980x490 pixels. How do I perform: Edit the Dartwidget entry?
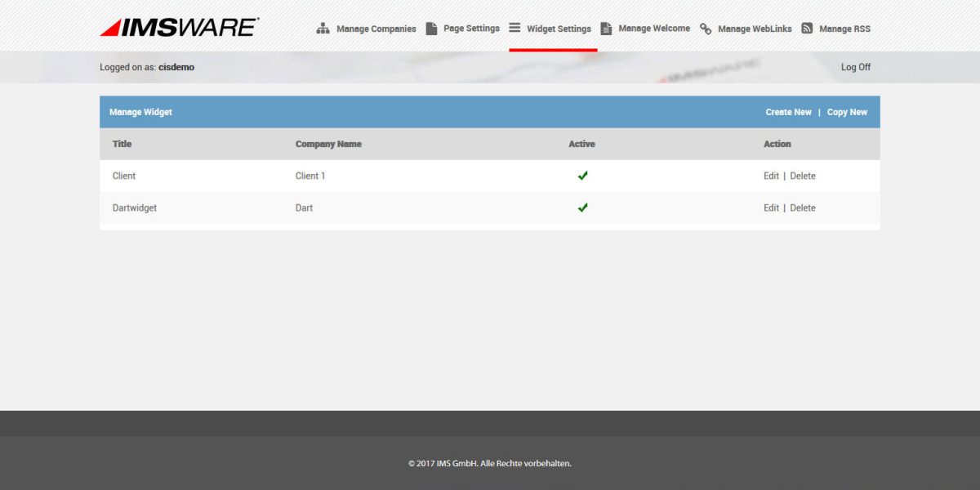[x=771, y=207]
